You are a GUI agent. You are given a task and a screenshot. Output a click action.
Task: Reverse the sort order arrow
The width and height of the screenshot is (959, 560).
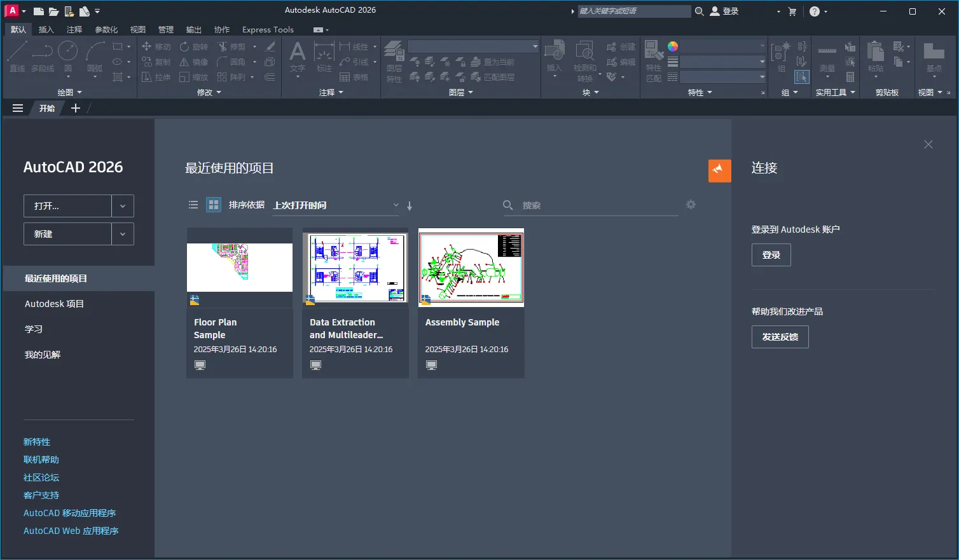coord(410,206)
